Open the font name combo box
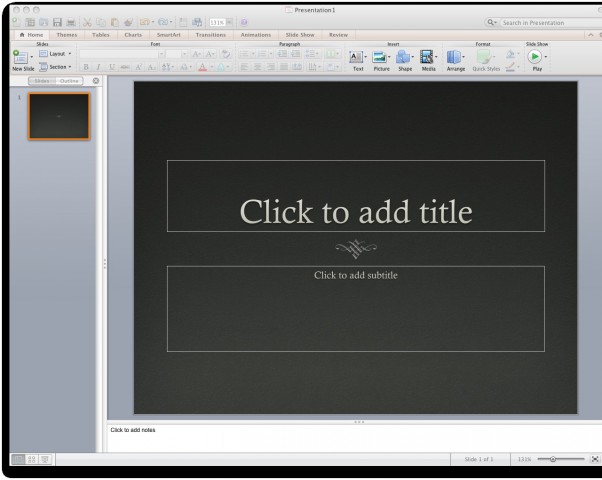 (122, 54)
